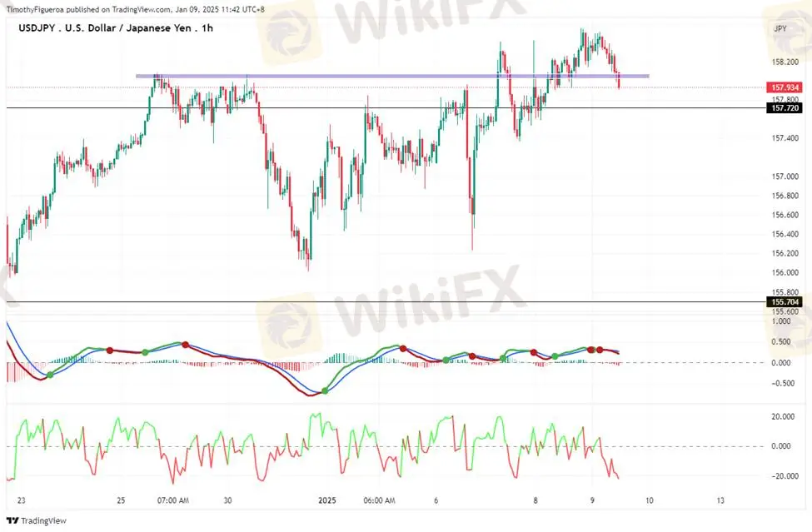Click the 156.200 price axis label
812x532 pixels.
(x=785, y=253)
